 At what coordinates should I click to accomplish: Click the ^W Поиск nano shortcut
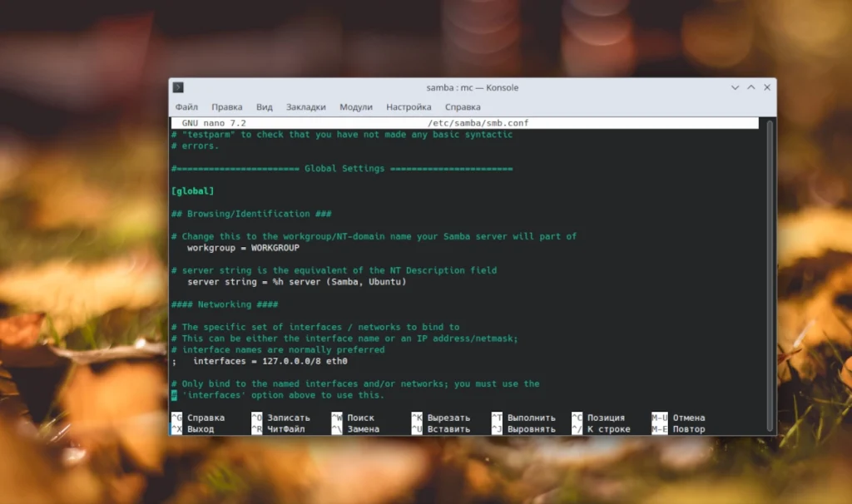(353, 418)
